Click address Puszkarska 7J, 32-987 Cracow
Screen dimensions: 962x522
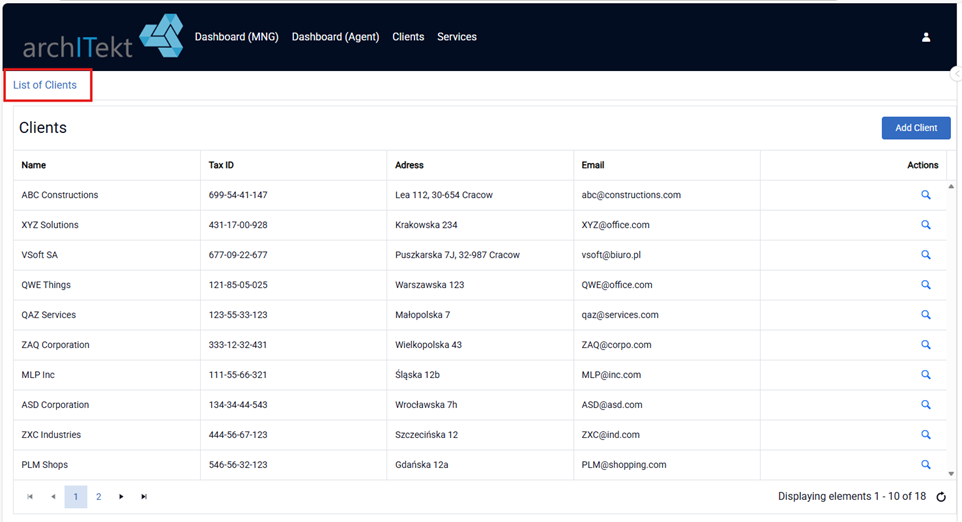coord(457,255)
